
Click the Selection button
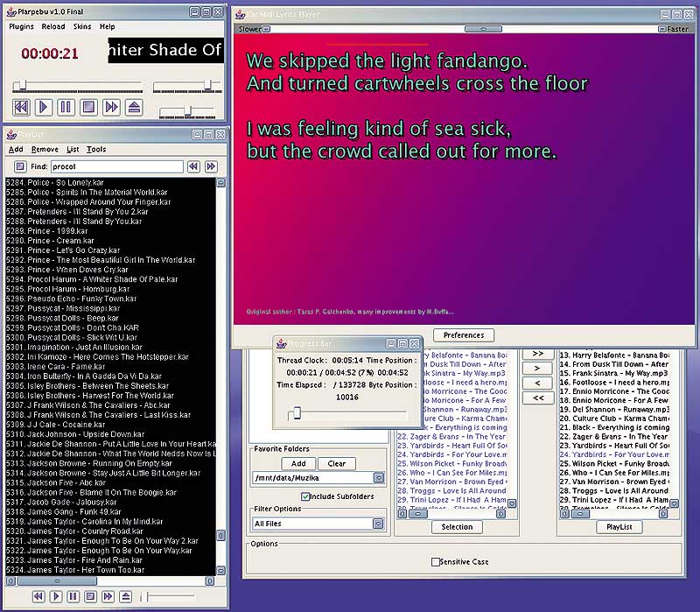[457, 527]
